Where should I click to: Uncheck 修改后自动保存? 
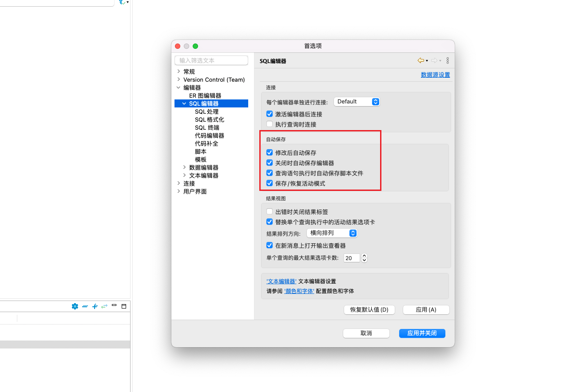(270, 152)
